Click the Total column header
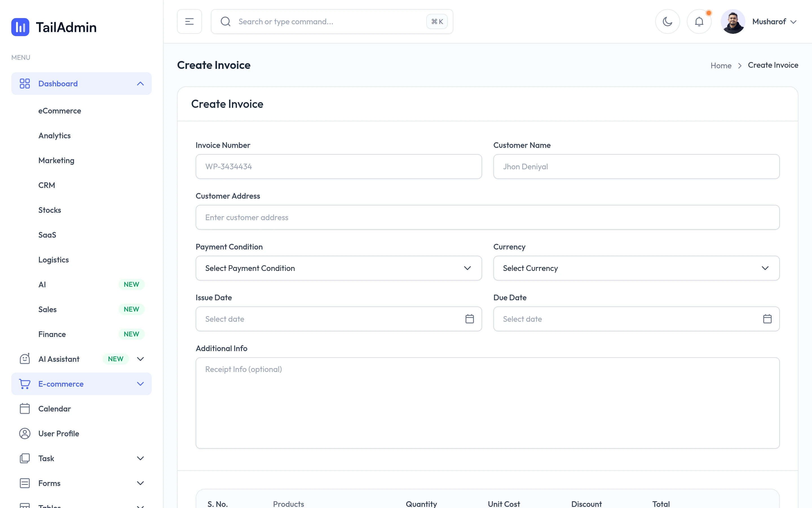The image size is (812, 508). (x=661, y=504)
